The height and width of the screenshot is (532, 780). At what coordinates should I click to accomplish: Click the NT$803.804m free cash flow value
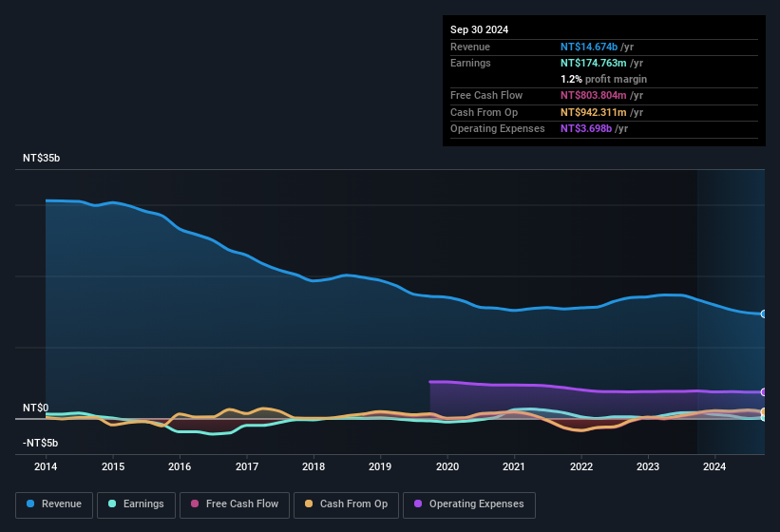coord(594,95)
